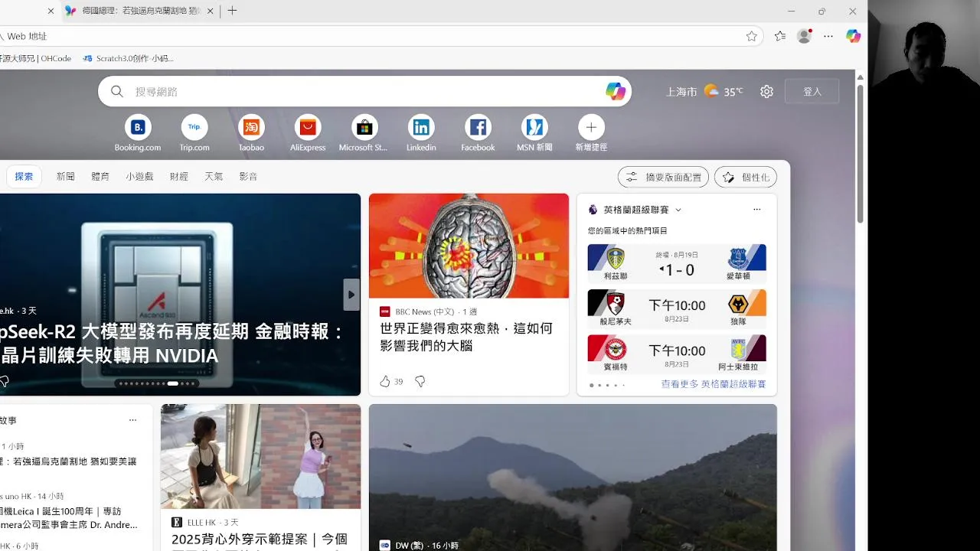Read 世界正變得愈來愈熱 article headline
The width and height of the screenshot is (980, 551).
coord(465,337)
